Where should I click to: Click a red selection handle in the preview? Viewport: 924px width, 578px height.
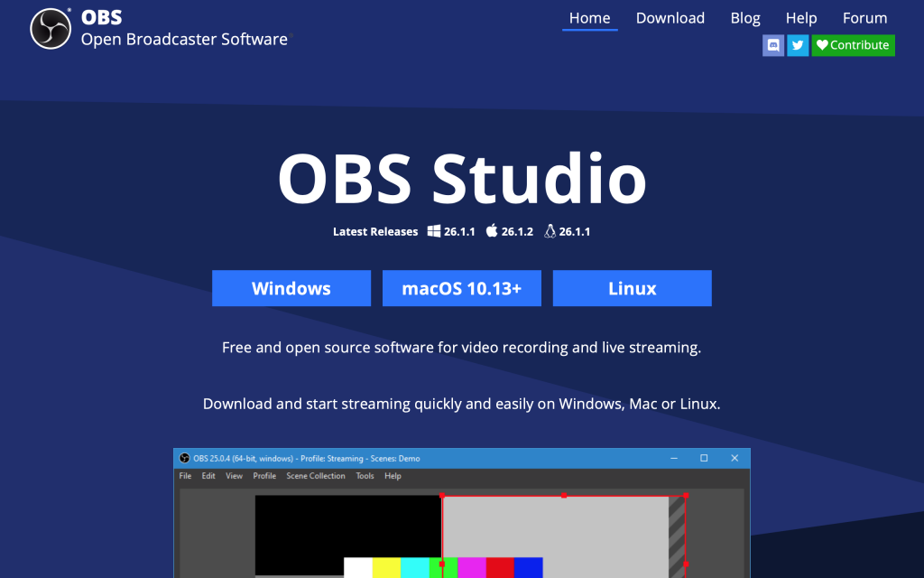tap(441, 495)
